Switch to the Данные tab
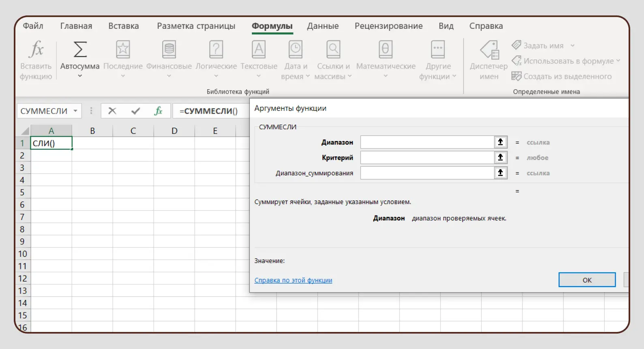This screenshot has height=349, width=644. [323, 26]
